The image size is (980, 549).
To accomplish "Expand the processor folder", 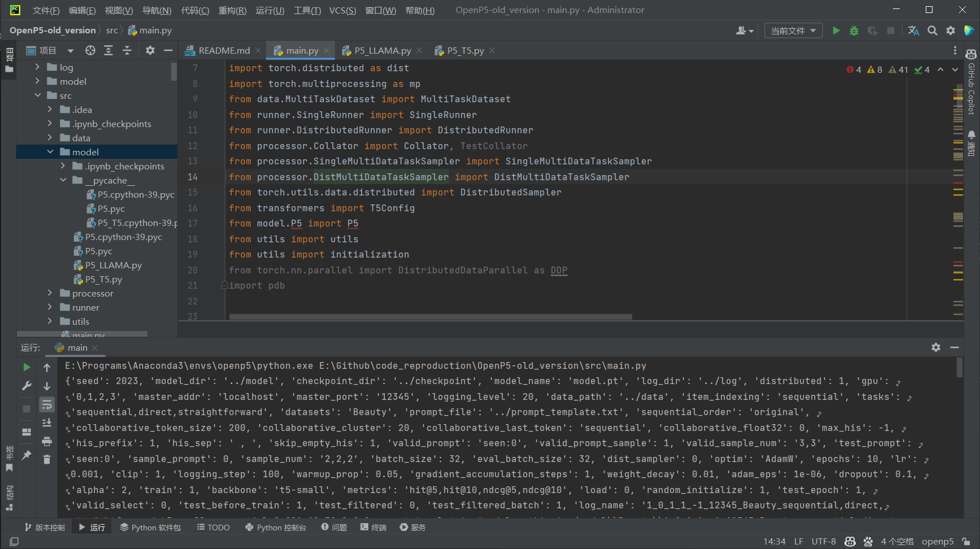I will (x=50, y=293).
